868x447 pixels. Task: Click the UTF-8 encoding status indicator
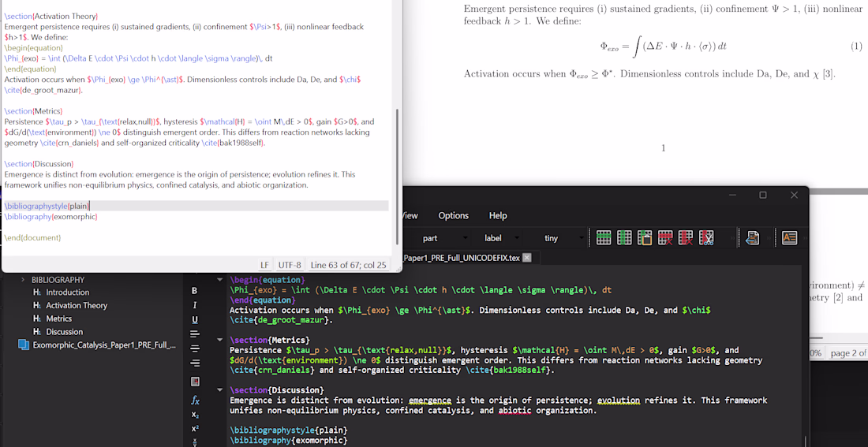(290, 265)
